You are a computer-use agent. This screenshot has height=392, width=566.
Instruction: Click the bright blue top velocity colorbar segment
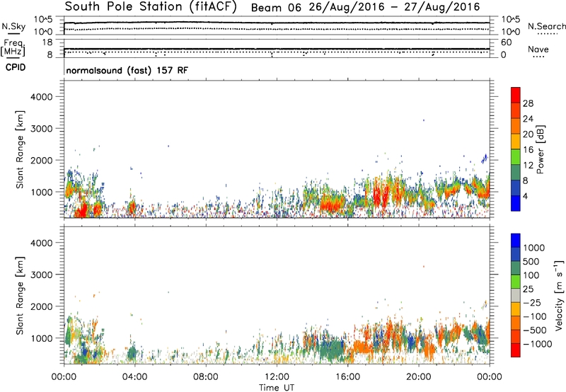pyautogui.click(x=516, y=241)
